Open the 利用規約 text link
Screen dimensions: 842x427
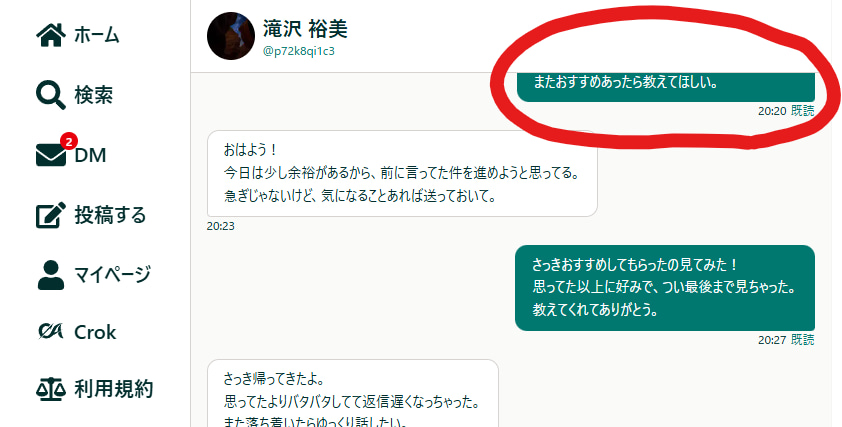pyautogui.click(x=114, y=389)
